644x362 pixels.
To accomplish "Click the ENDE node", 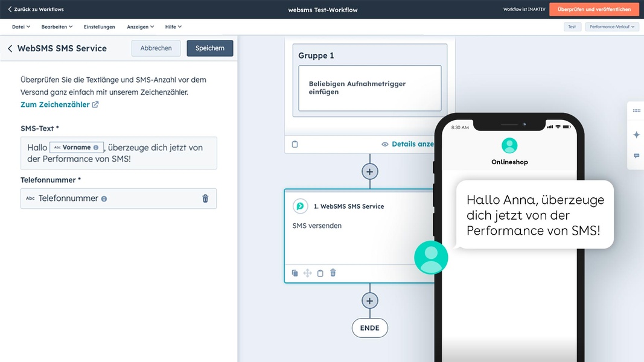I will 369,328.
